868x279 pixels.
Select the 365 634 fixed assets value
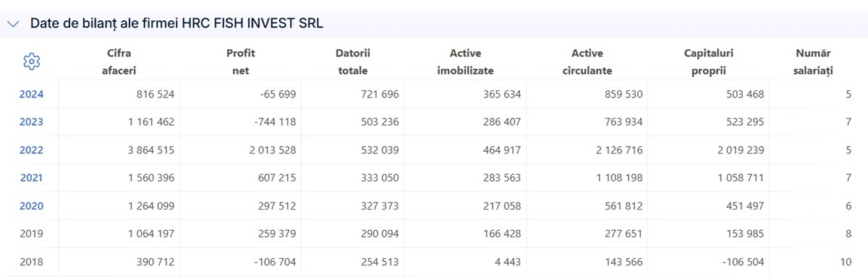tap(501, 94)
